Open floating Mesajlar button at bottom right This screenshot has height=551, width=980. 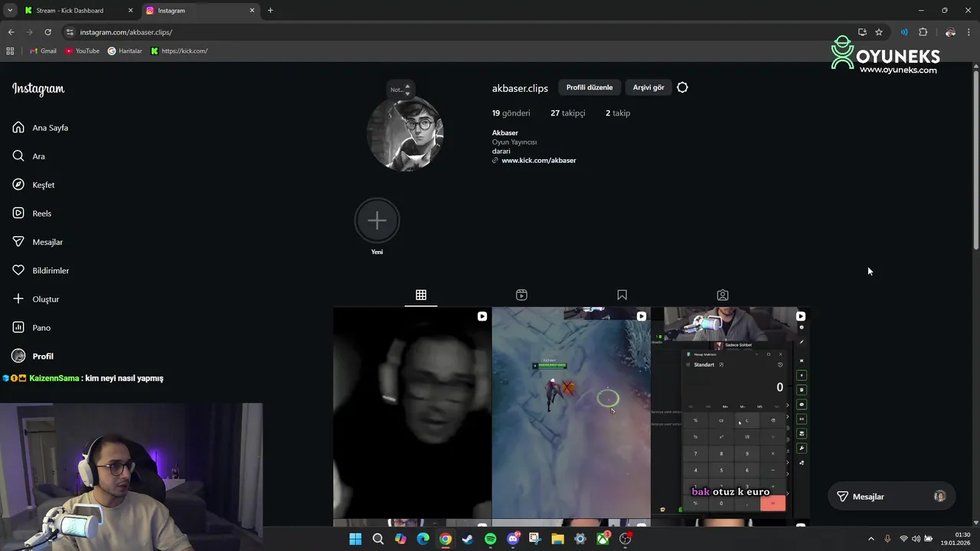pyautogui.click(x=892, y=497)
